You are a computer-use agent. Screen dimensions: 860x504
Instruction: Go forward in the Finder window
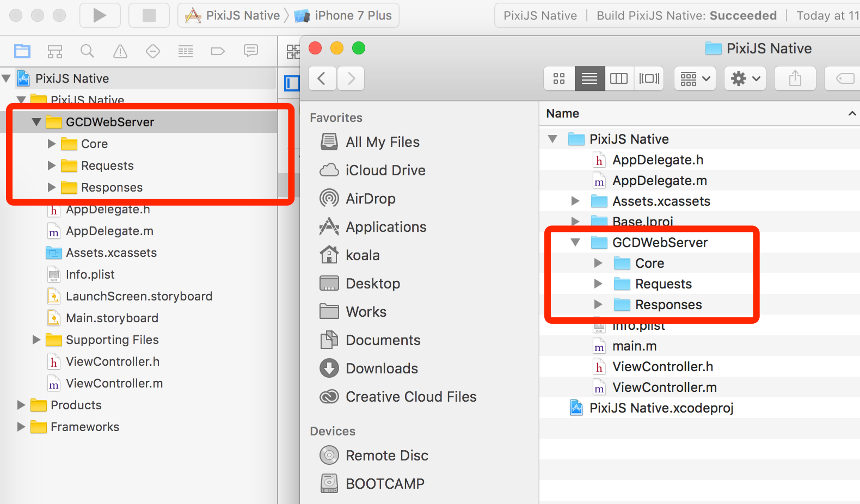pyautogui.click(x=351, y=79)
